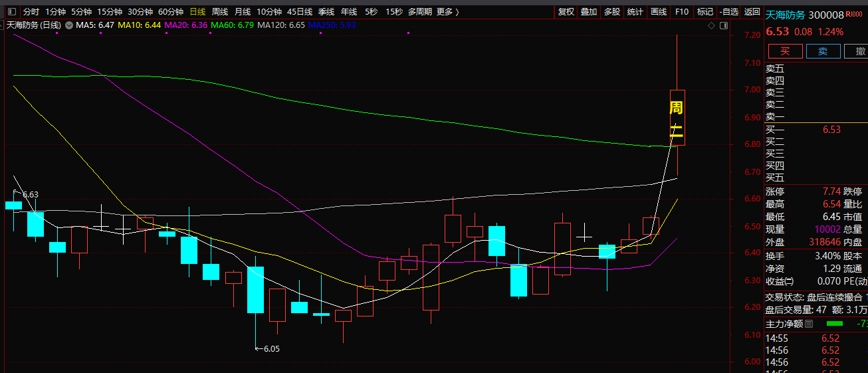Open the indicator dropdown beside 天海防务(日线)
868x373 pixels.
coord(69,25)
